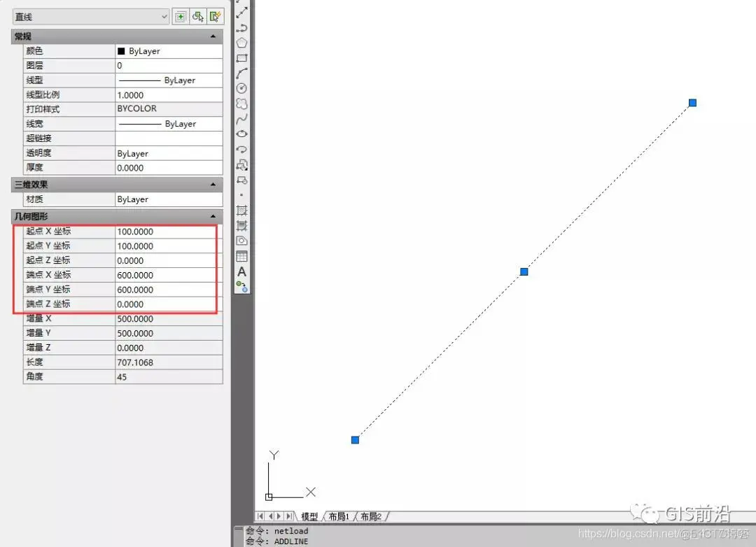Click the previous layout tab arrow

pyautogui.click(x=270, y=516)
